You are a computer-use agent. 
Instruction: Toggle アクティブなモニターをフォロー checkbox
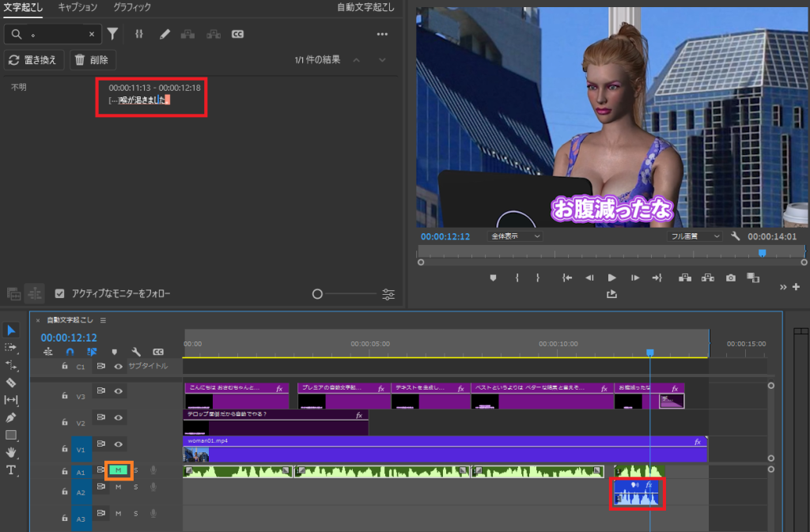tap(60, 293)
